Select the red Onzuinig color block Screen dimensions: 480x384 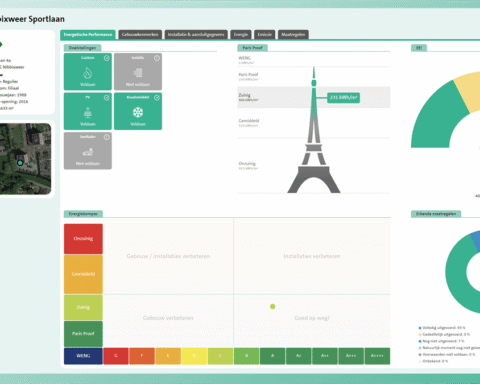(x=83, y=239)
